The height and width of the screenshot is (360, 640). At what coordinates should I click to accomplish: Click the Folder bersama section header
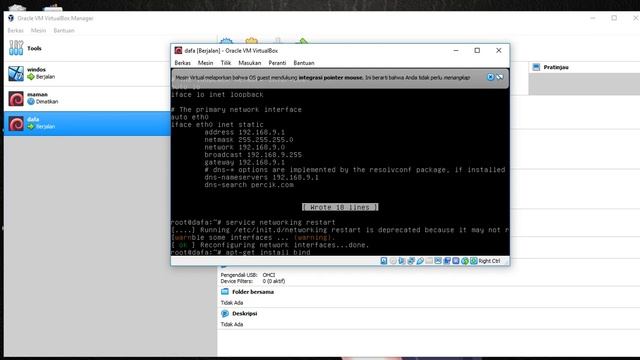pyautogui.click(x=253, y=292)
